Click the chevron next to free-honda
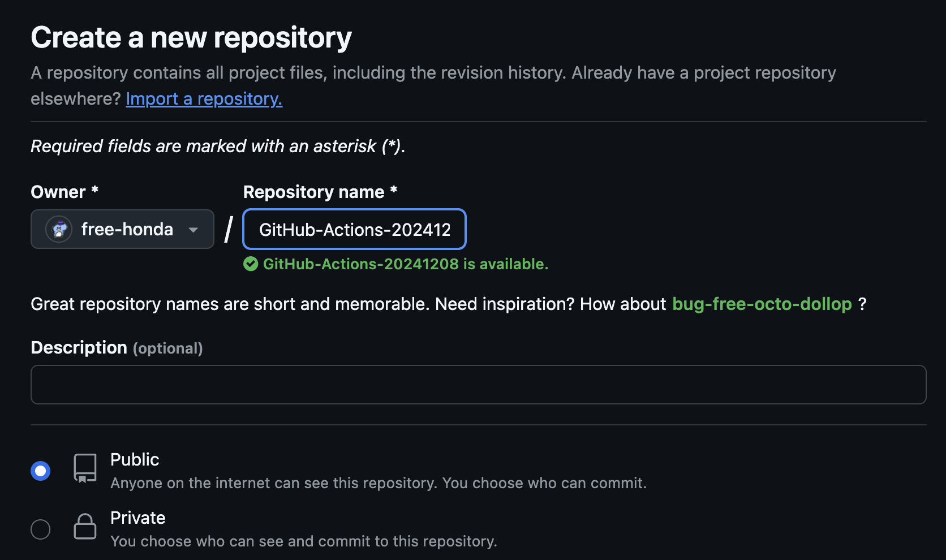This screenshot has height=560, width=946. pyautogui.click(x=193, y=229)
